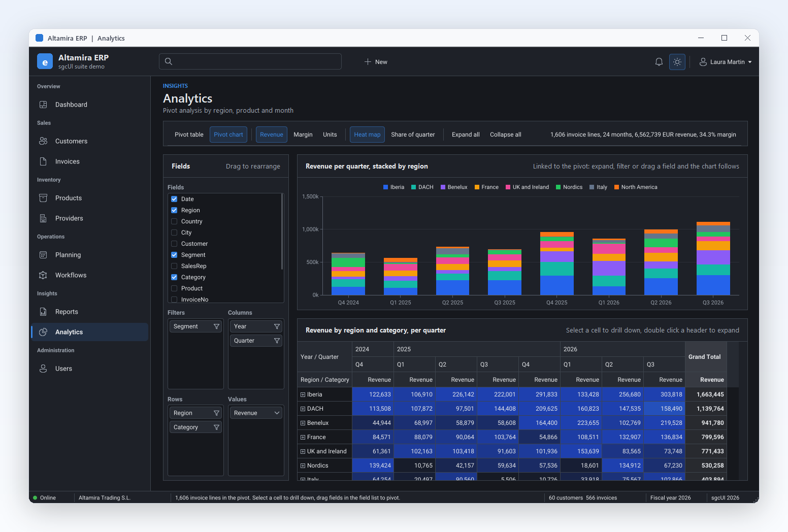
Task: Open the Products sidebar icon
Action: pyautogui.click(x=43, y=198)
